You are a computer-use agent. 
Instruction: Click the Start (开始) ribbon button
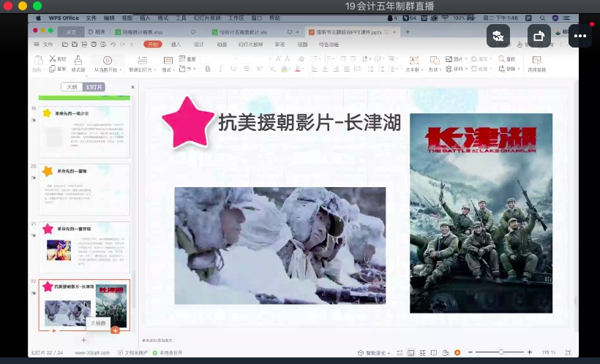[x=152, y=45]
